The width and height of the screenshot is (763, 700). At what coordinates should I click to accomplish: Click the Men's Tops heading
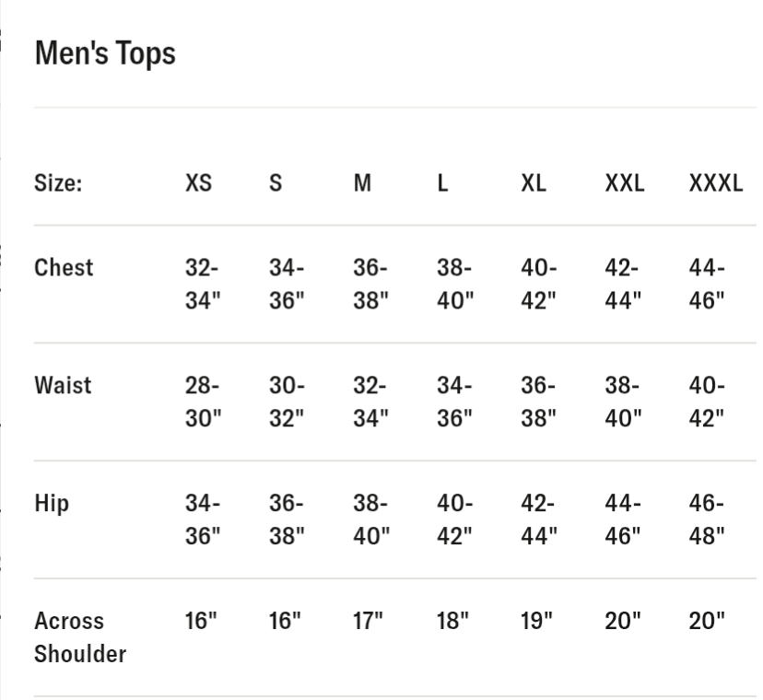point(105,53)
